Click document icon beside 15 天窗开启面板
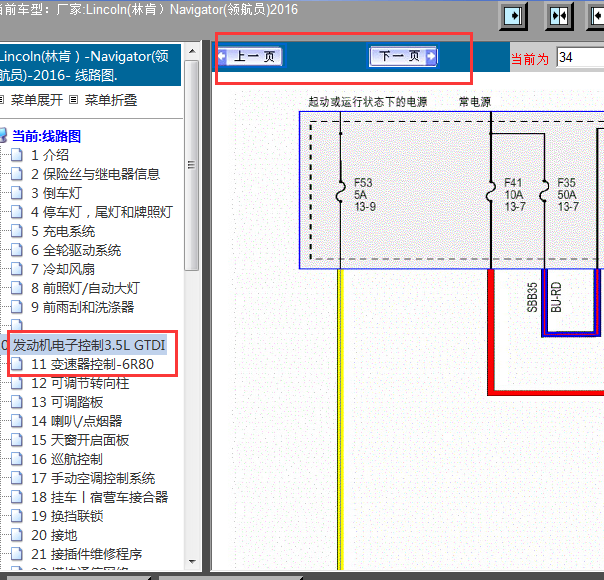Image resolution: width=604 pixels, height=580 pixels. pyautogui.click(x=17, y=439)
